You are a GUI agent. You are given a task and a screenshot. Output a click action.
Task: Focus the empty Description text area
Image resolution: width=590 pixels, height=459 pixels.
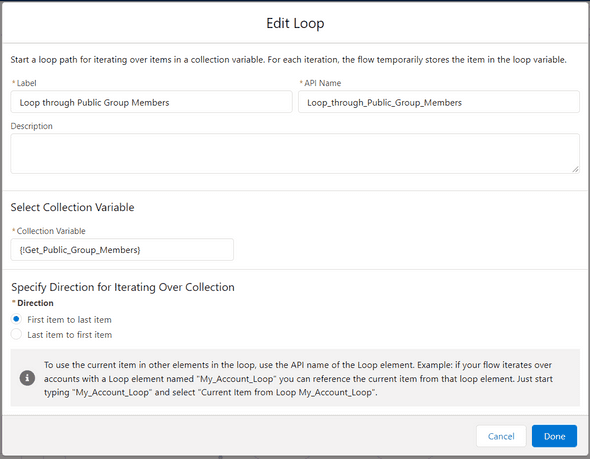(295, 154)
